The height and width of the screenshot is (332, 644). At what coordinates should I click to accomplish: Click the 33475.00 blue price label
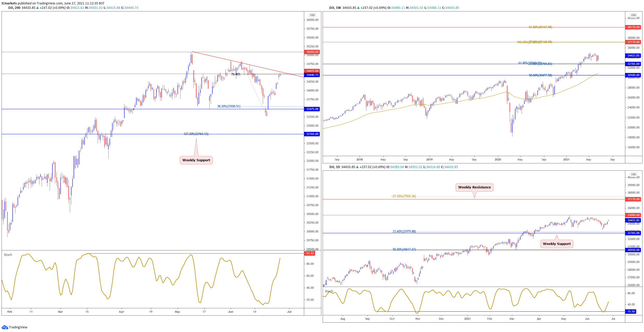[312, 109]
